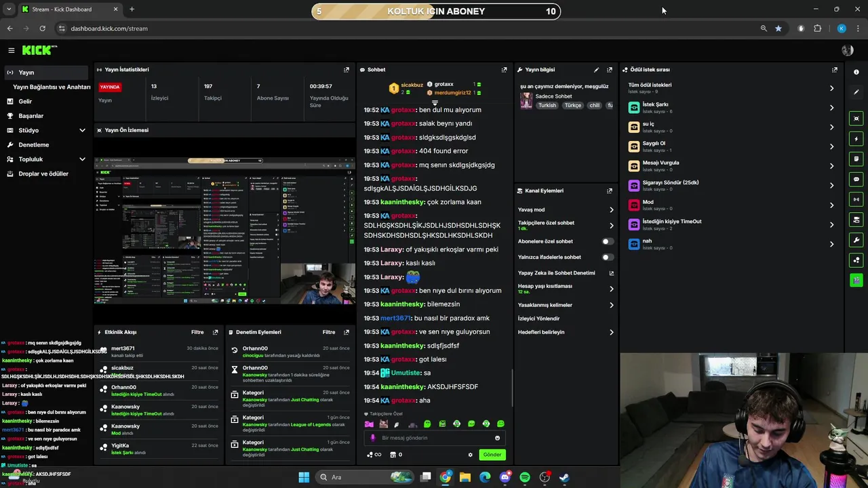
Task: Bookmark page with the star icon
Action: click(x=778, y=28)
